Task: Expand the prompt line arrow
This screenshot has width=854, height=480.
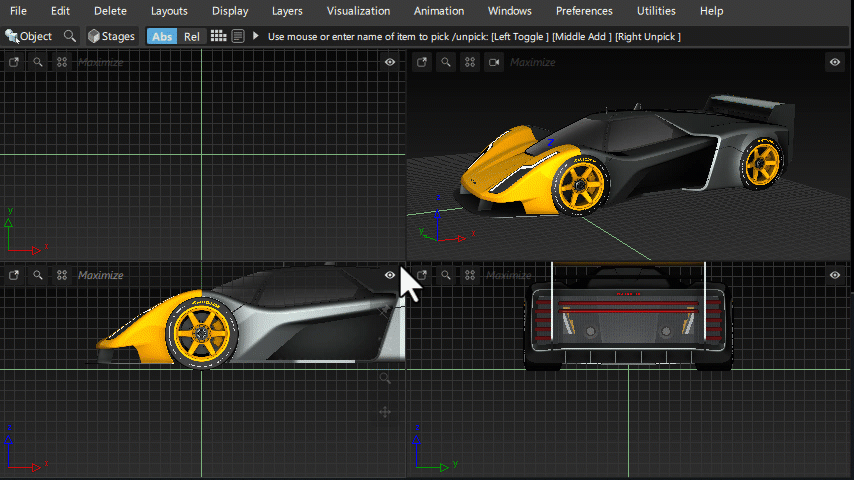Action: click(256, 36)
